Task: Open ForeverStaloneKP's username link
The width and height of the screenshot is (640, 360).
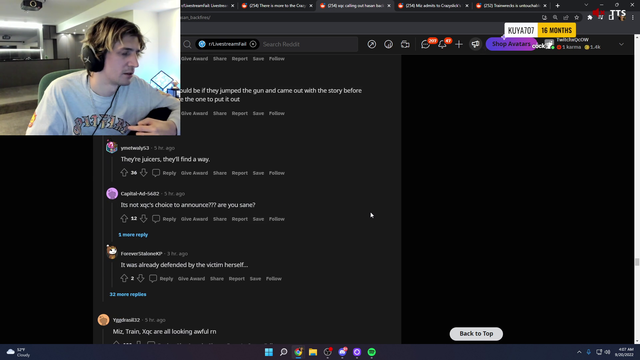Action: [x=141, y=253]
